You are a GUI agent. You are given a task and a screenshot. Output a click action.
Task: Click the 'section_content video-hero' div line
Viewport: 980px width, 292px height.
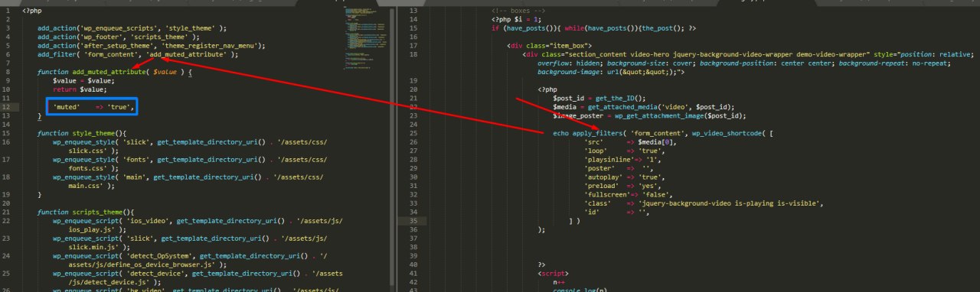tap(747, 63)
